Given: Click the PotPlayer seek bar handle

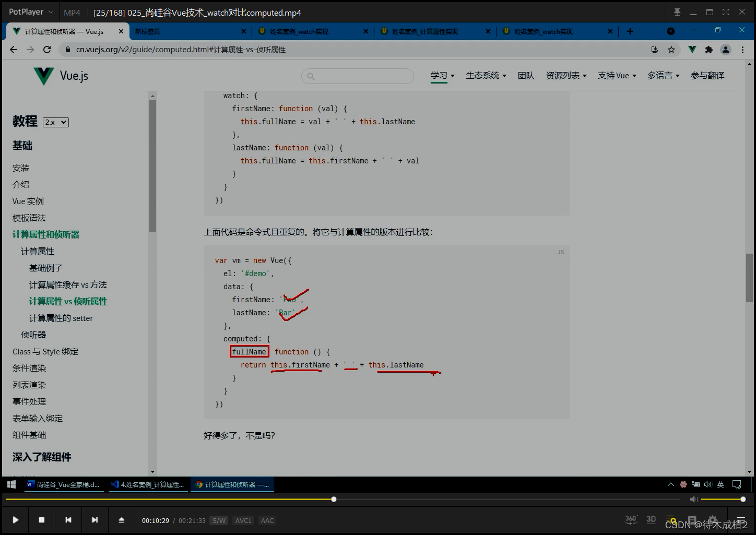Looking at the screenshot, I should point(334,500).
